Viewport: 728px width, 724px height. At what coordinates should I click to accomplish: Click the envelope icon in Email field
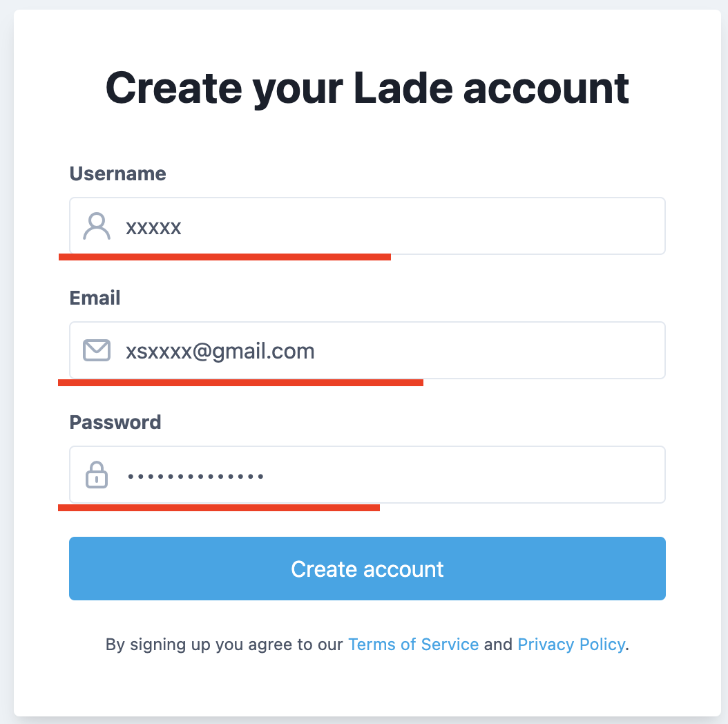pyautogui.click(x=97, y=350)
